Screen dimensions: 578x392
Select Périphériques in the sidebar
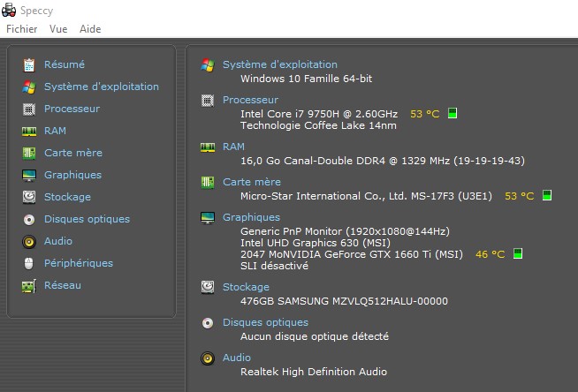(79, 263)
